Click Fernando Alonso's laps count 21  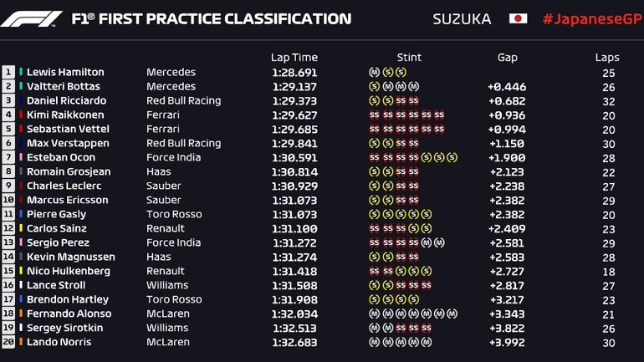click(608, 314)
